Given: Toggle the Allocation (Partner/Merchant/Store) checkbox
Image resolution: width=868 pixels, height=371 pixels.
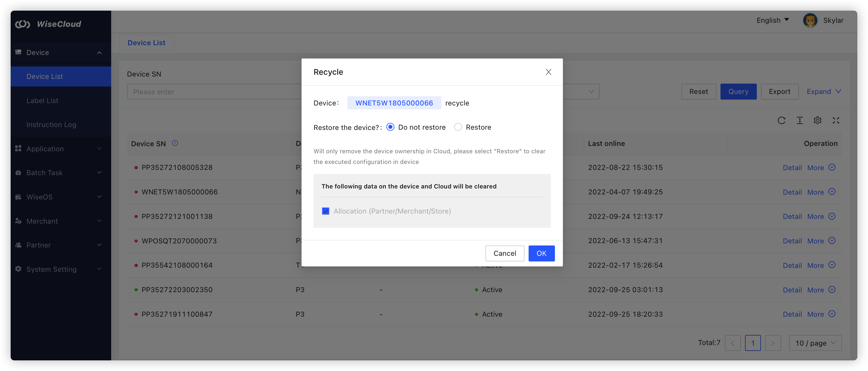Looking at the screenshot, I should [325, 211].
